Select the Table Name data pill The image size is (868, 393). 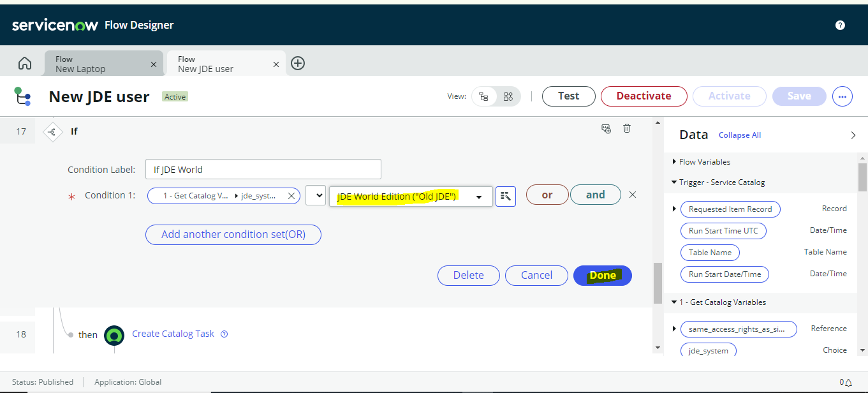point(710,253)
